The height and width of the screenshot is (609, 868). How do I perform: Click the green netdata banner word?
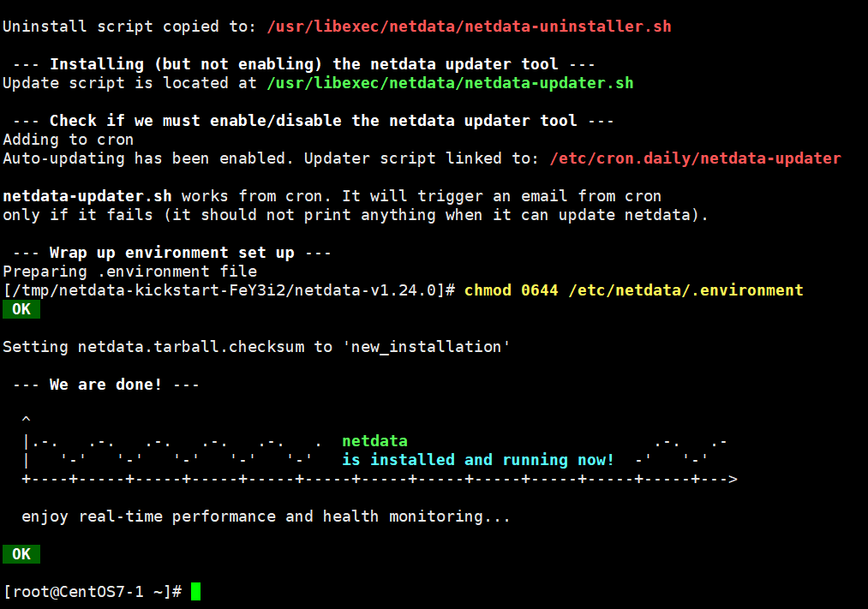(374, 441)
